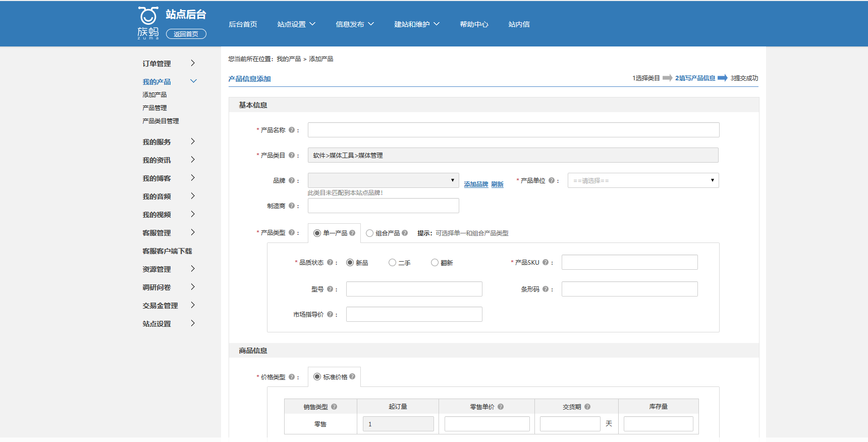Click the 族蚂 zuma logo icon
Screen dimensions: 868x442
click(x=148, y=23)
